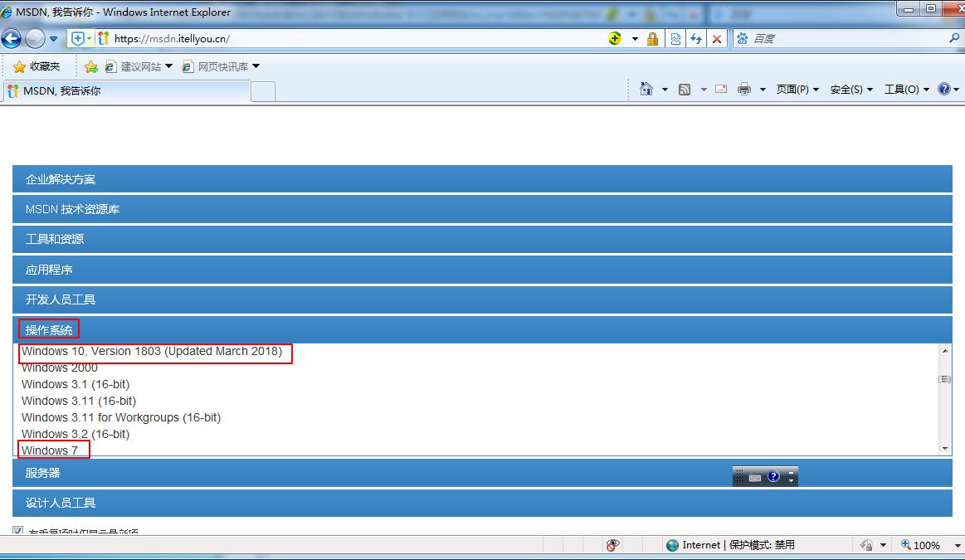The height and width of the screenshot is (560, 965).
Task: Open the 收藏夹 favorites button
Action: 37,66
